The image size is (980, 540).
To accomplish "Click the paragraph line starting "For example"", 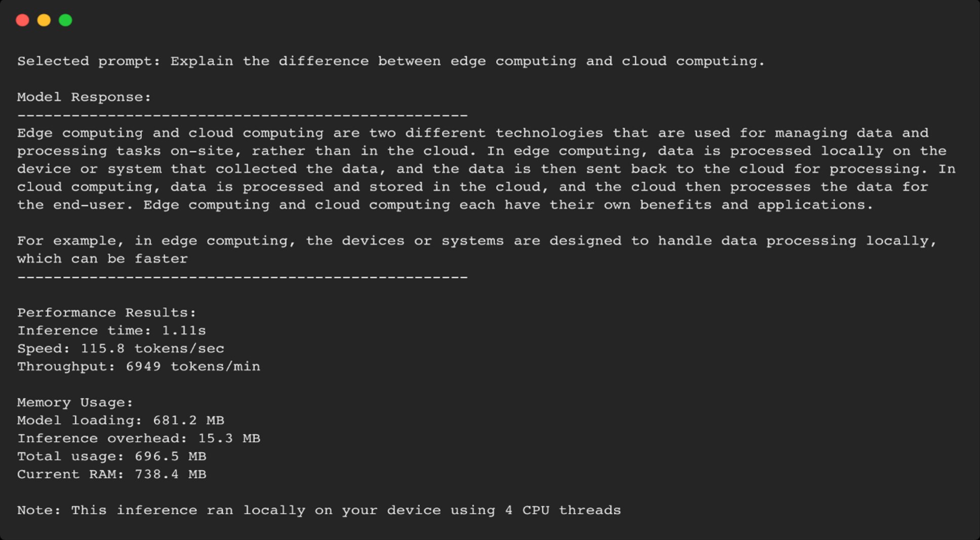I will pos(476,241).
